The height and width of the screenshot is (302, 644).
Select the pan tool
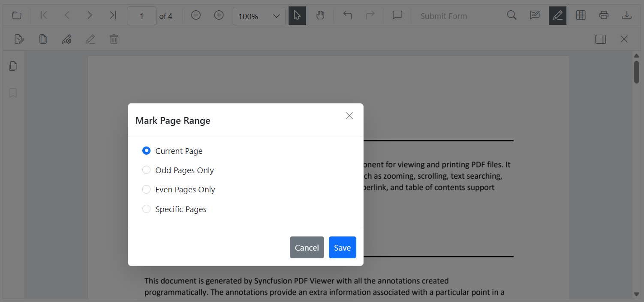tap(321, 15)
